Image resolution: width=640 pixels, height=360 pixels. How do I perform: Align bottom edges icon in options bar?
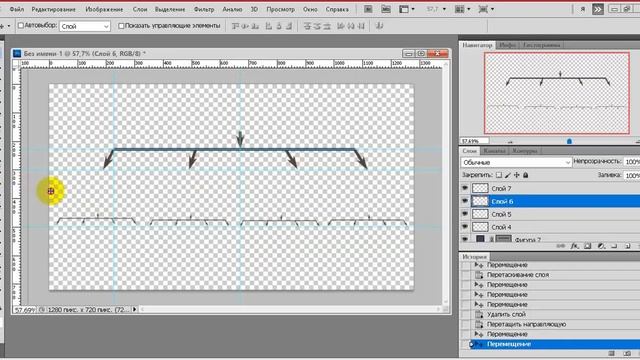click(255, 26)
